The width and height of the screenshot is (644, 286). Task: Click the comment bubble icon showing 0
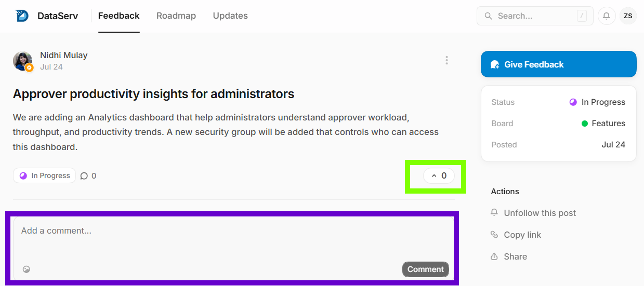[x=84, y=176]
